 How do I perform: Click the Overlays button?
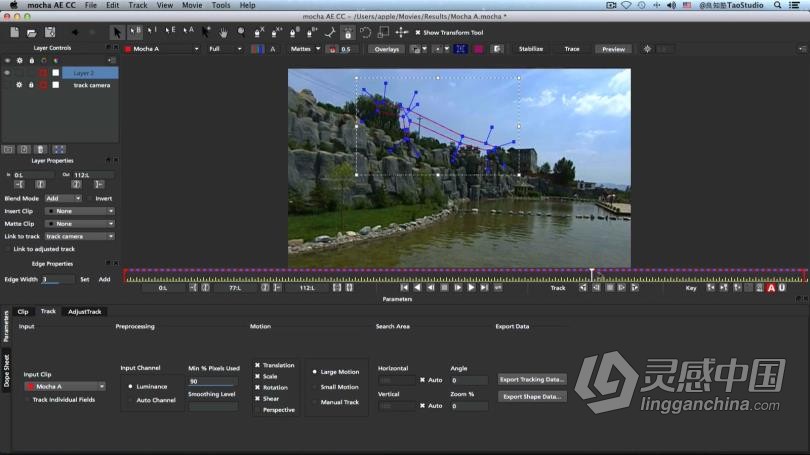tap(386, 49)
